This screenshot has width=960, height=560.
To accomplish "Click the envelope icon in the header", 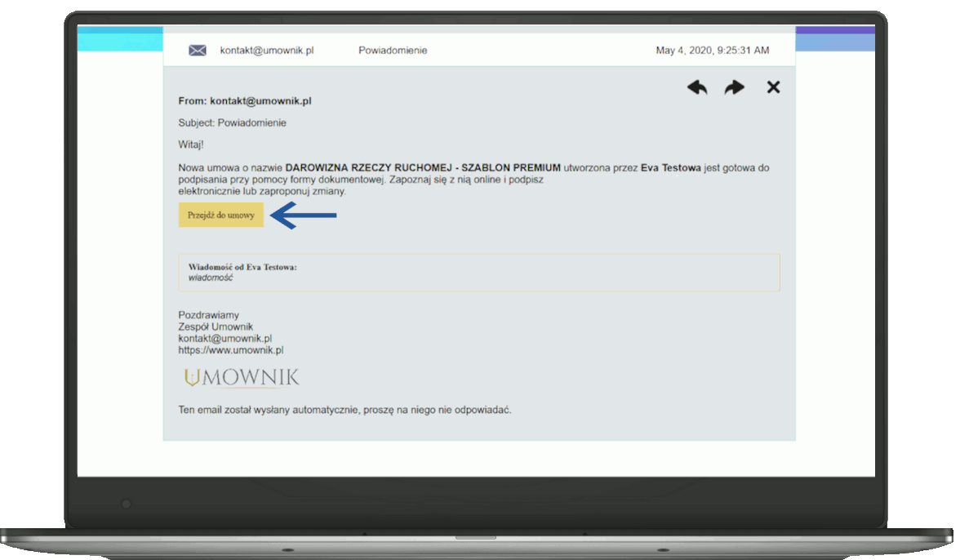I will [x=198, y=50].
